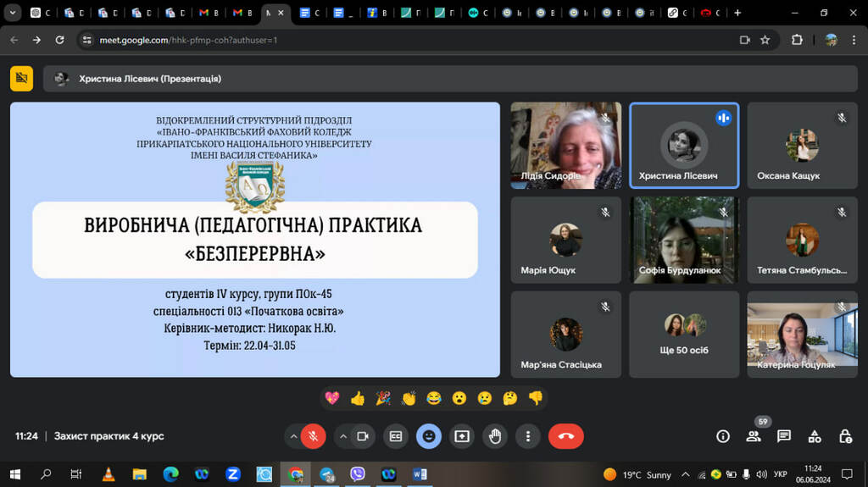The image size is (868, 487).
Task: Expand video settings arrow beside camera
Action: tap(342, 436)
